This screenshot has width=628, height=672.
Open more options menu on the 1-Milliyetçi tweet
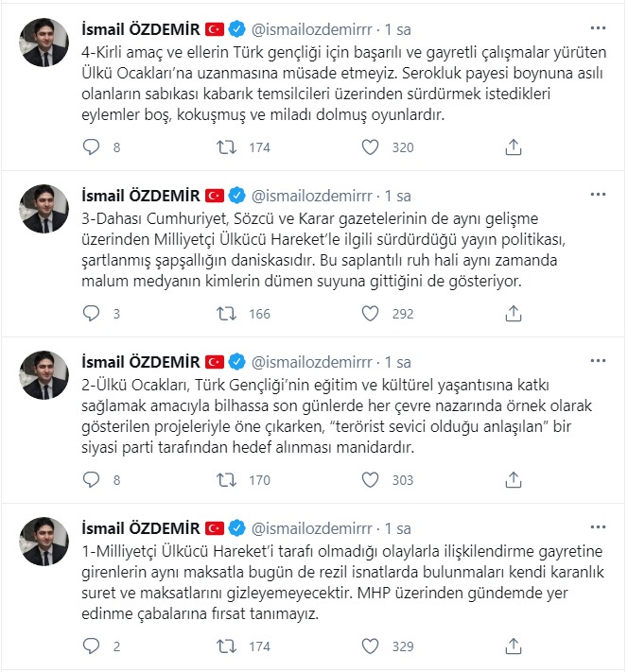click(598, 527)
